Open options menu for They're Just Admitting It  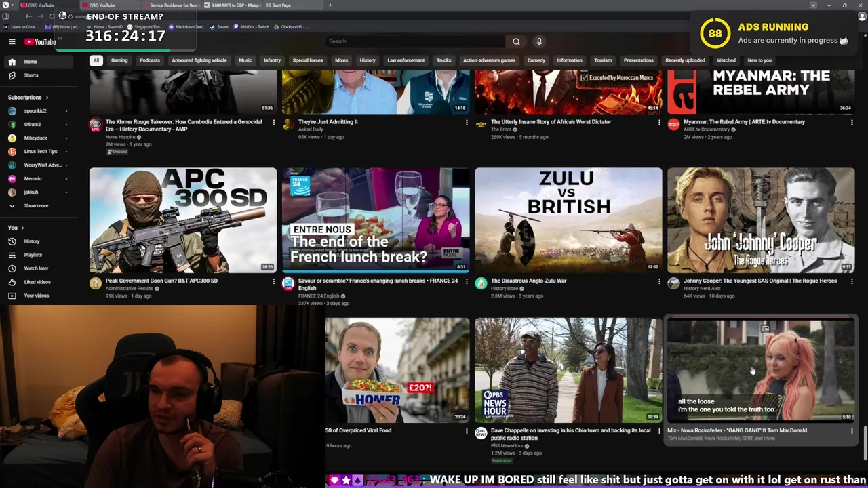coord(466,123)
